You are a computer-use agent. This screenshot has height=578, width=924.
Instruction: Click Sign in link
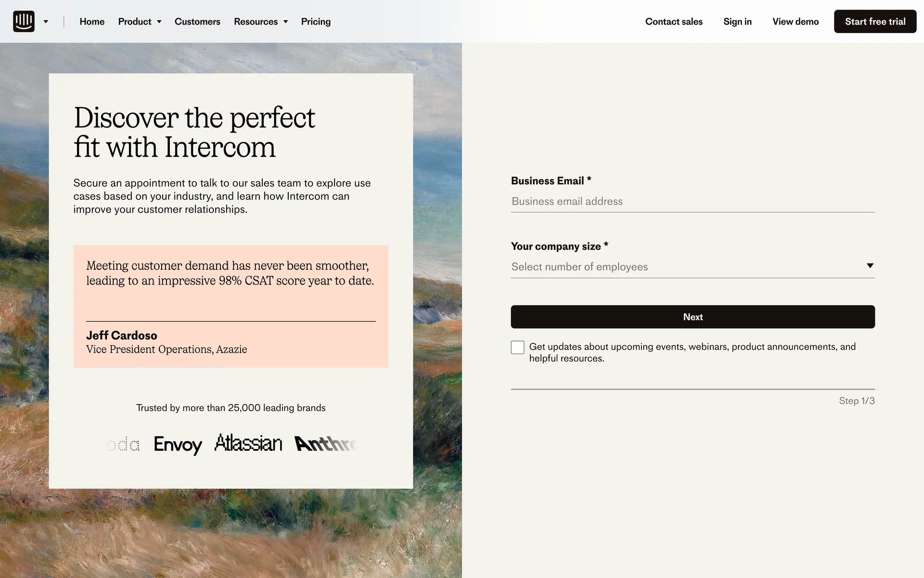point(737,22)
